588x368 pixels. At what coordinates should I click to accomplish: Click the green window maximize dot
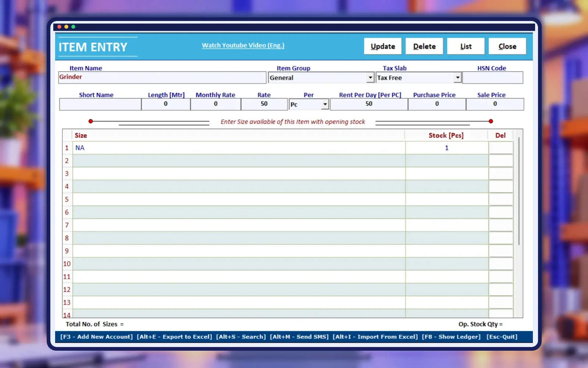[x=73, y=27]
